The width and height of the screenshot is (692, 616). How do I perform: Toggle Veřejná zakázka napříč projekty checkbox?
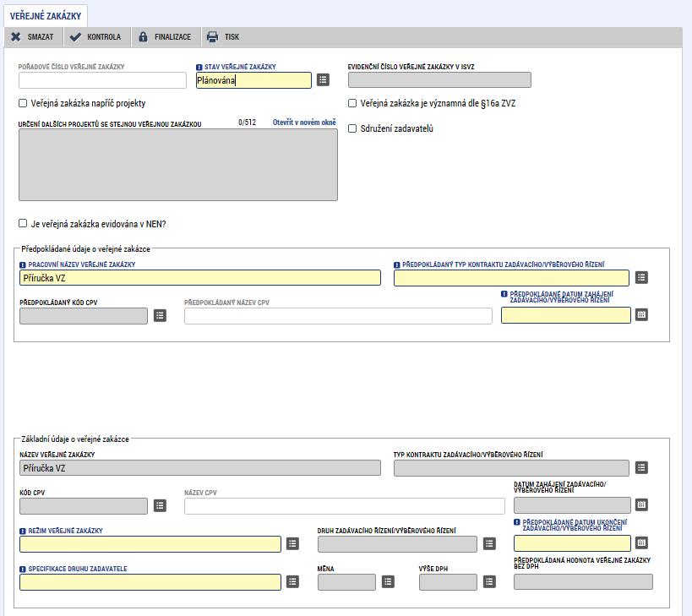pos(23,103)
